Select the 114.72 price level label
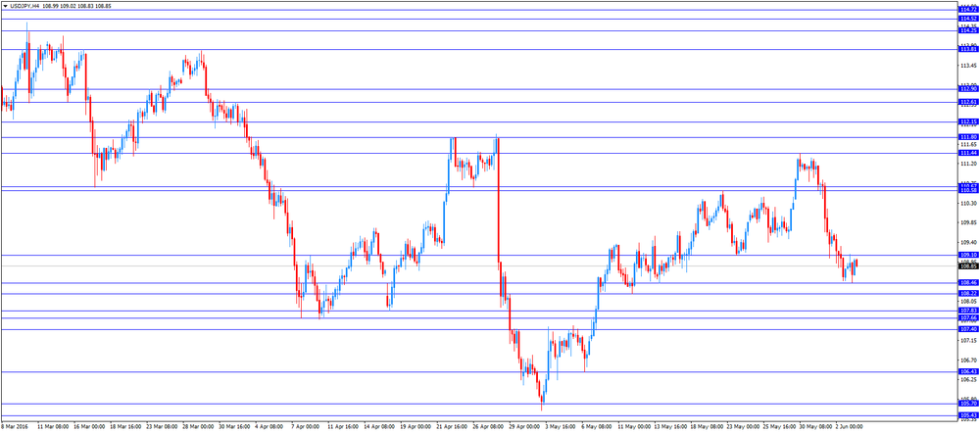 pyautogui.click(x=969, y=10)
